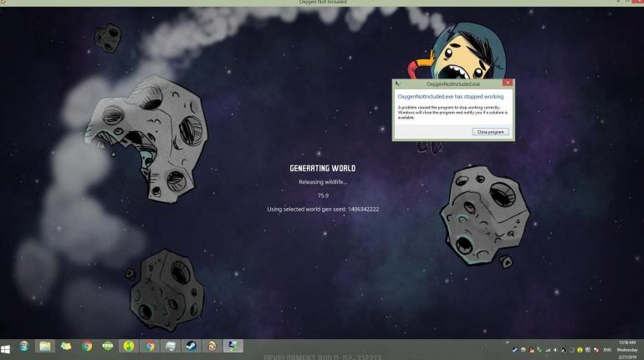Open the taskbar clock showing 12:56 AM
The height and width of the screenshot is (360, 644).
[627, 350]
